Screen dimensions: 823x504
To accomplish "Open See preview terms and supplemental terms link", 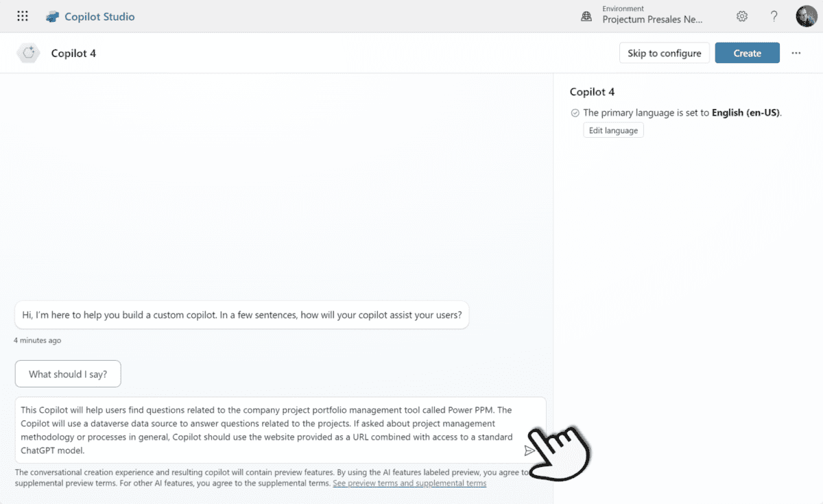I will pos(409,483).
